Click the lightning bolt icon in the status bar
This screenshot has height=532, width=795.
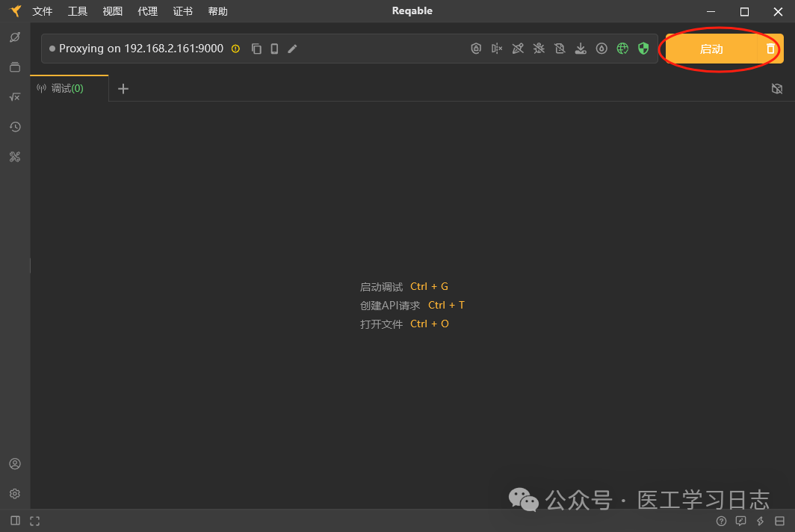tap(760, 521)
